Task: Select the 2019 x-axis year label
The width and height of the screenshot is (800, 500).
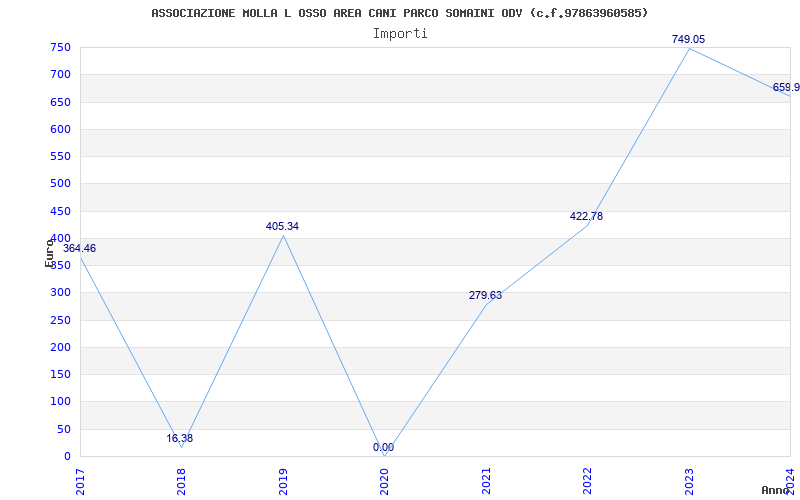Action: pyautogui.click(x=283, y=481)
